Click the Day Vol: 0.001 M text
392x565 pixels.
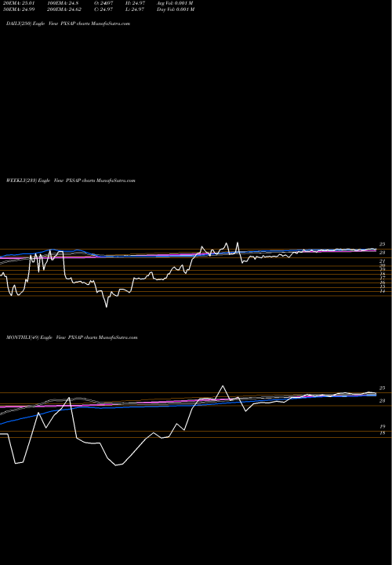176,9
